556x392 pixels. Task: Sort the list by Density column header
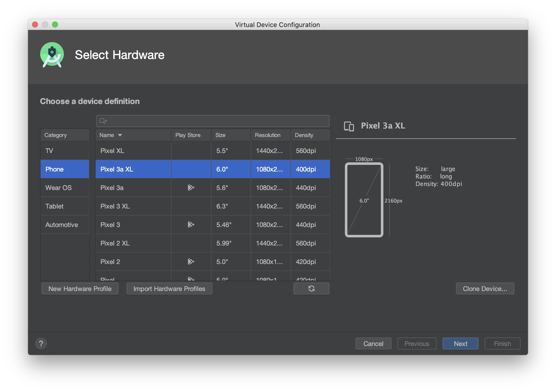click(x=304, y=135)
